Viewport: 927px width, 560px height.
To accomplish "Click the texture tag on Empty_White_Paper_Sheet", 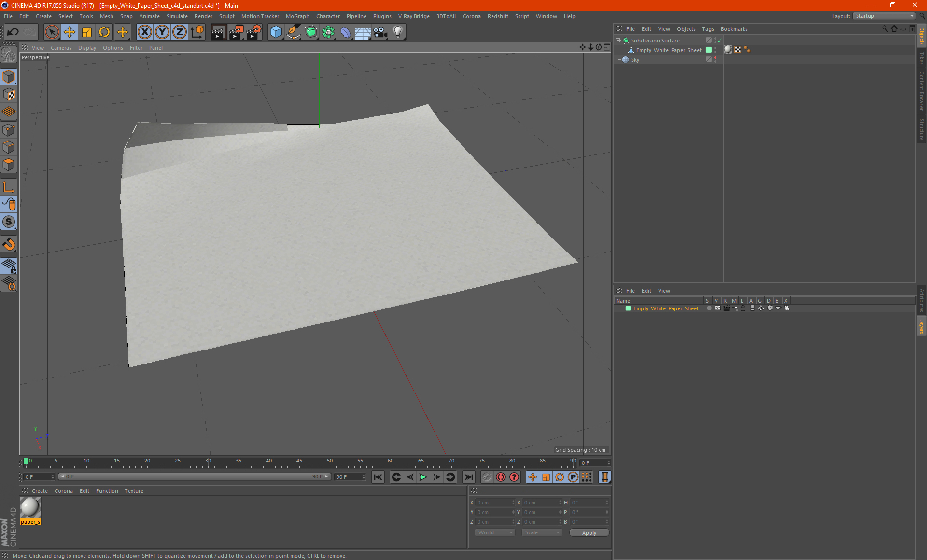I will click(728, 50).
